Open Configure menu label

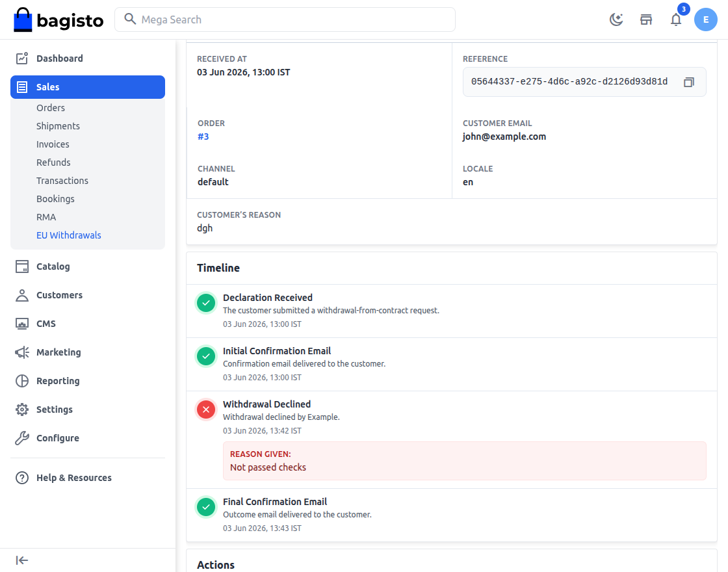(58, 438)
